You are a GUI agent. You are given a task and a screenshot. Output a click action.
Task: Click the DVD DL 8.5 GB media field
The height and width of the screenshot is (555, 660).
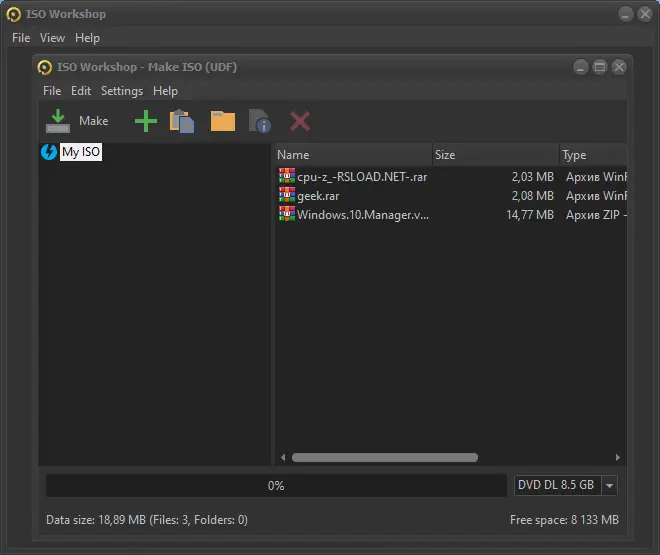[x=558, y=486]
